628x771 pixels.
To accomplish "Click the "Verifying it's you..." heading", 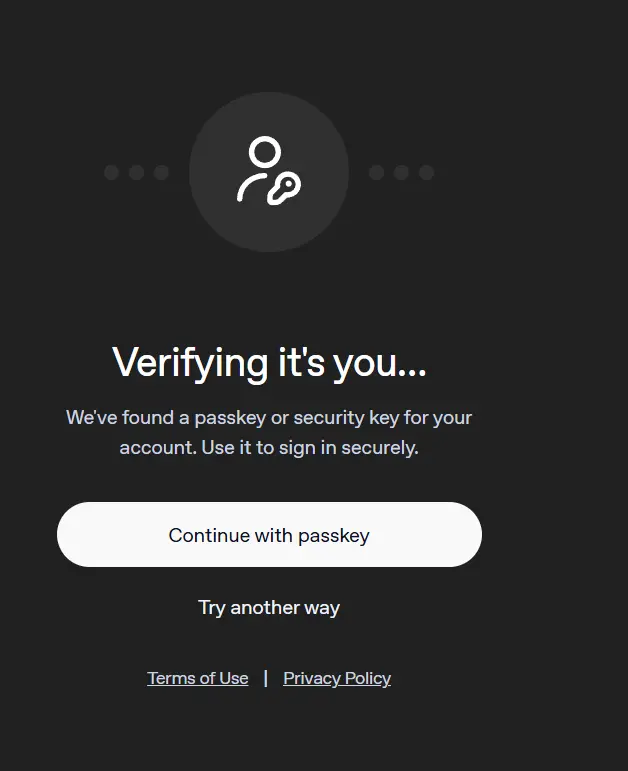I will pos(269,363).
